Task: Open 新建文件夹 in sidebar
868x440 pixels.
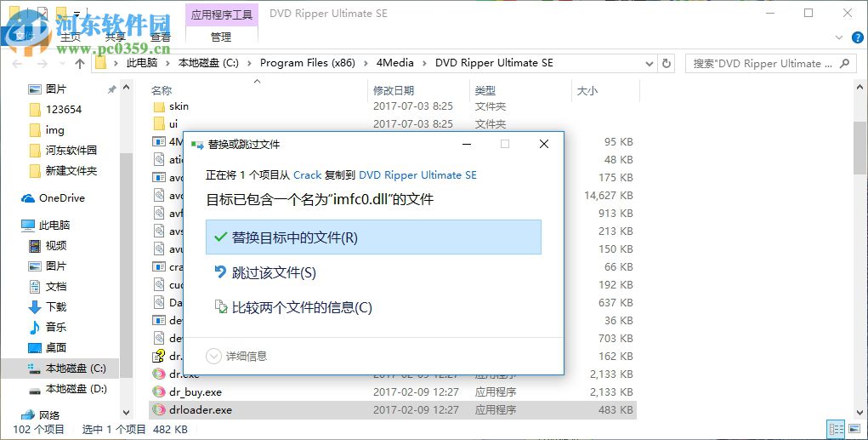Action: coord(71,171)
